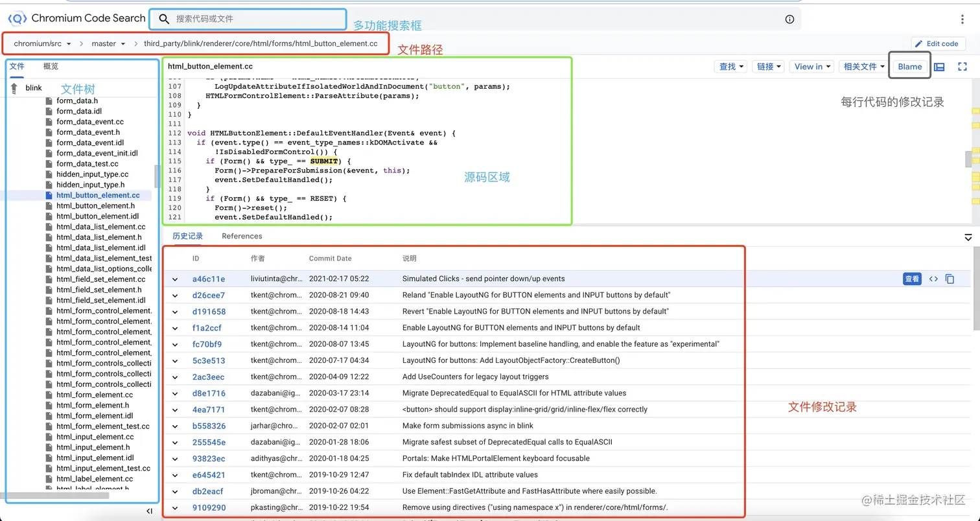Screen dimensions: 980x521
Task: Click the view diff code icon for a46c11e
Action: pyautogui.click(x=933, y=279)
